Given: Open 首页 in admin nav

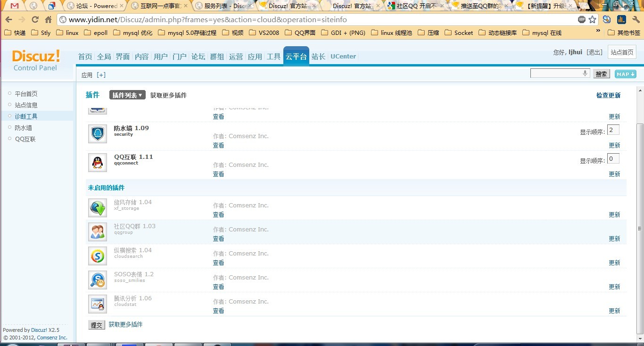Looking at the screenshot, I should (85, 57).
